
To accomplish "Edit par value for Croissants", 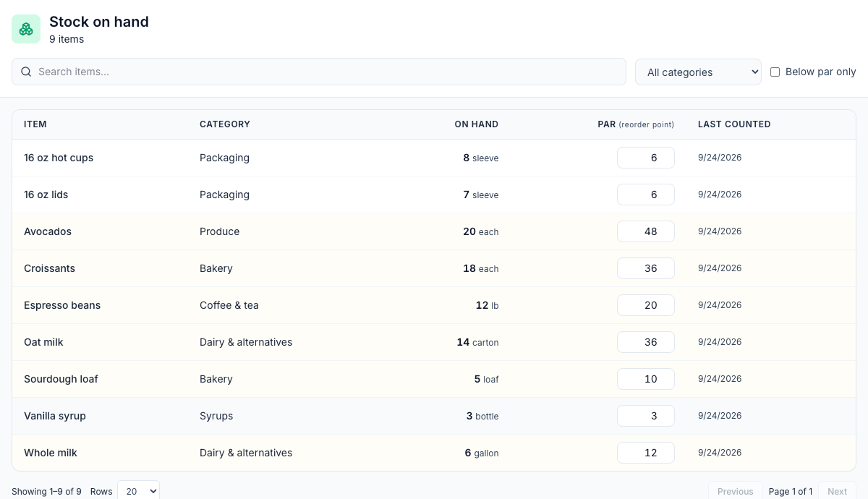I will tap(646, 268).
